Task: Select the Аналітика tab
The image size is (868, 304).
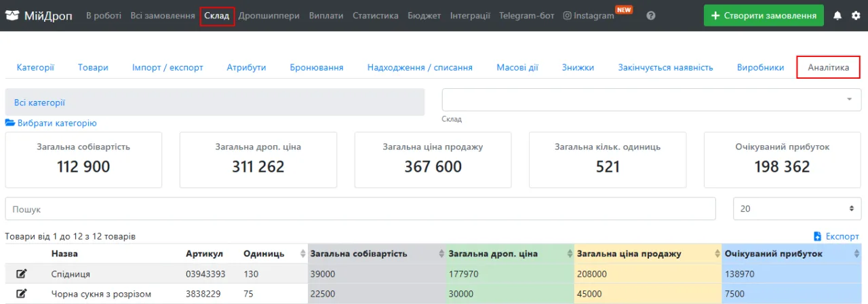Action: pyautogui.click(x=828, y=67)
